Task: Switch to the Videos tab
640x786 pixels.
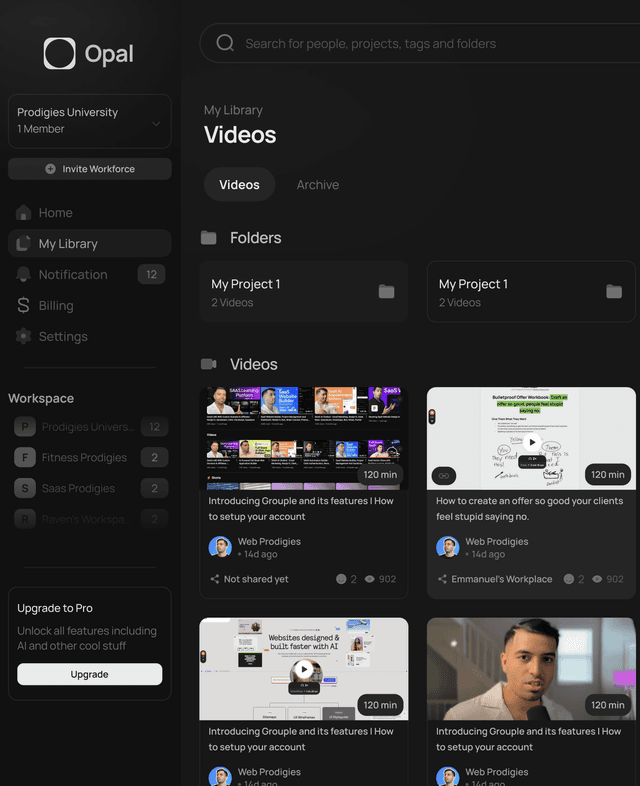Action: [x=240, y=184]
